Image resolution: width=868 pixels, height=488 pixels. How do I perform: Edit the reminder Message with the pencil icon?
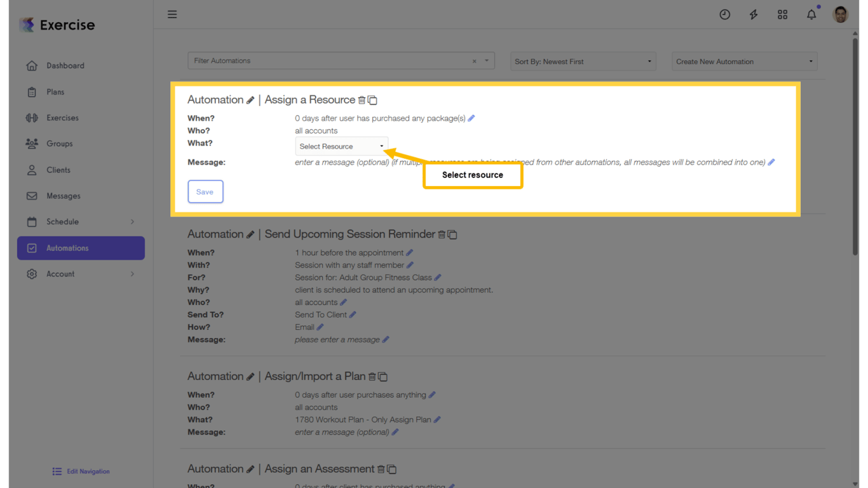point(387,339)
